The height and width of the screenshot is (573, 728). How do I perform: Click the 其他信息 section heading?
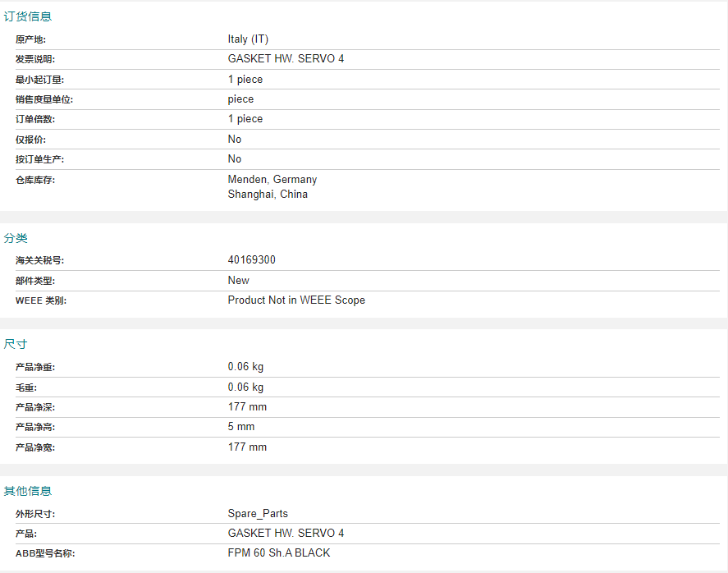tap(28, 491)
